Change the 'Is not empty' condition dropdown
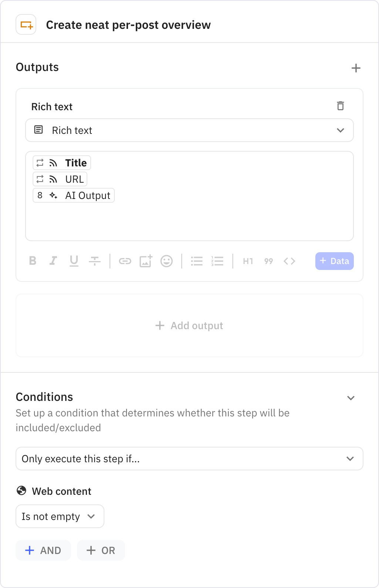Viewport: 379px width, 588px height. 60,516
